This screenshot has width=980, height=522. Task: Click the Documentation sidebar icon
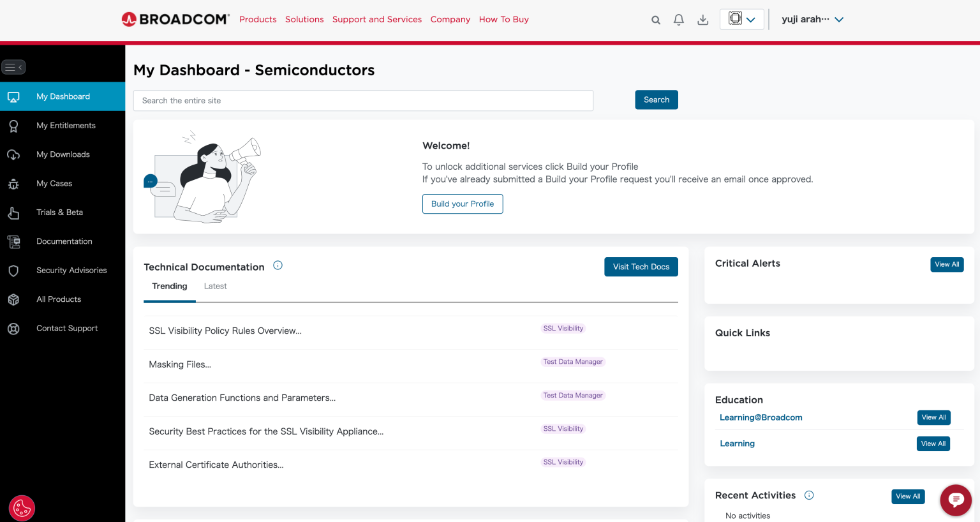[x=13, y=241]
